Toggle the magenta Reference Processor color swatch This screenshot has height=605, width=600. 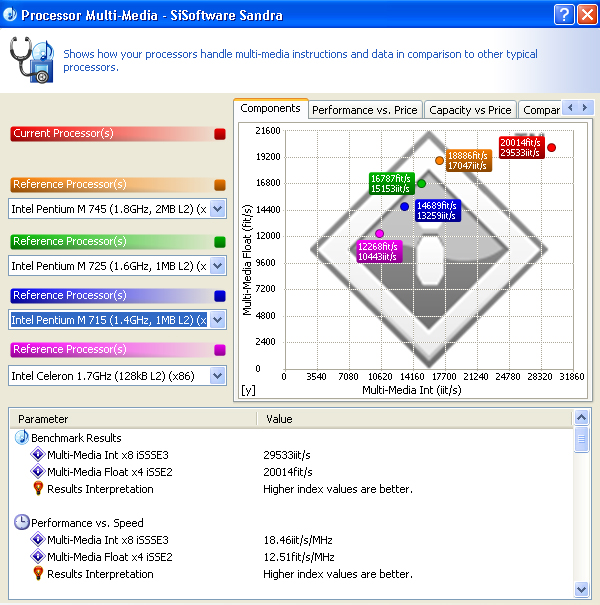pyautogui.click(x=220, y=350)
